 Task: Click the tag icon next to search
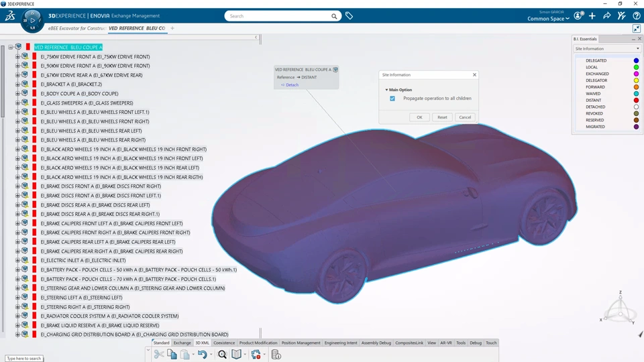pos(349,16)
